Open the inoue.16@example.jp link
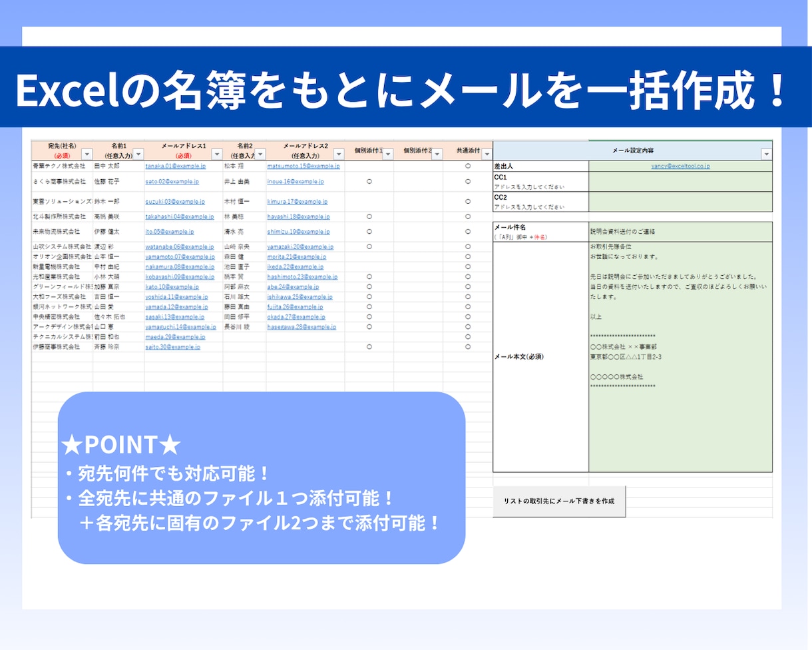The width and height of the screenshot is (812, 650). point(296,181)
